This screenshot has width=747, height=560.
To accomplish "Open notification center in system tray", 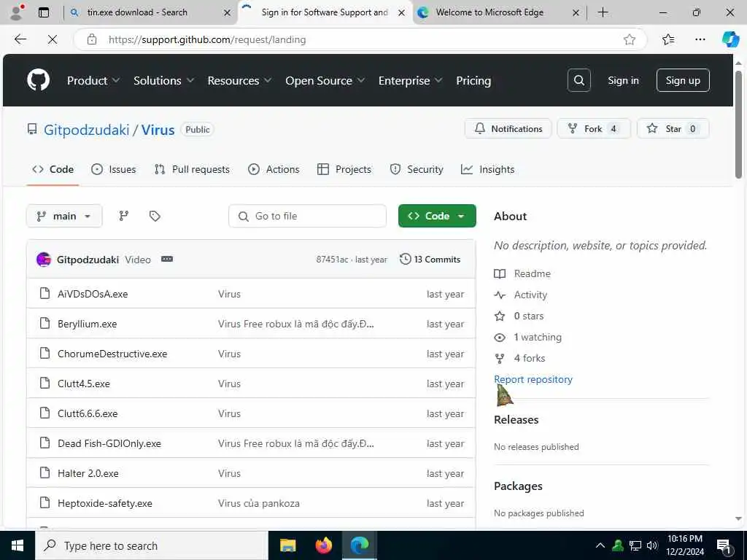I will [x=724, y=546].
